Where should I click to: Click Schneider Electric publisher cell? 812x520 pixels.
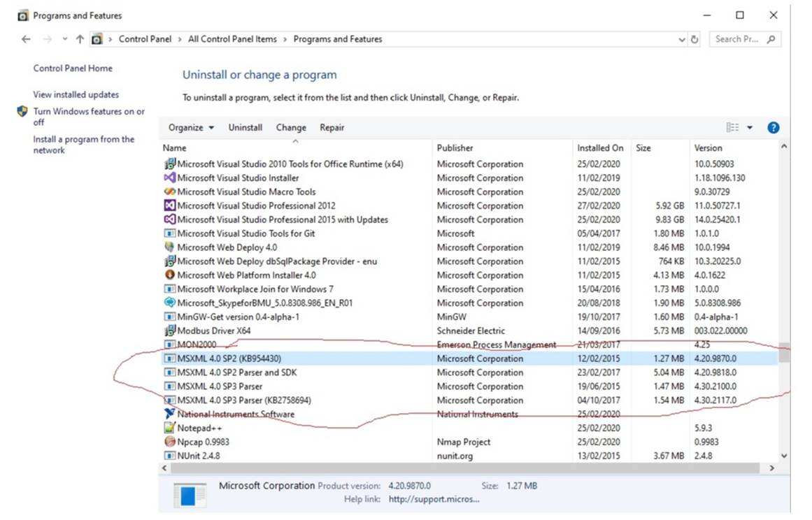[470, 331]
